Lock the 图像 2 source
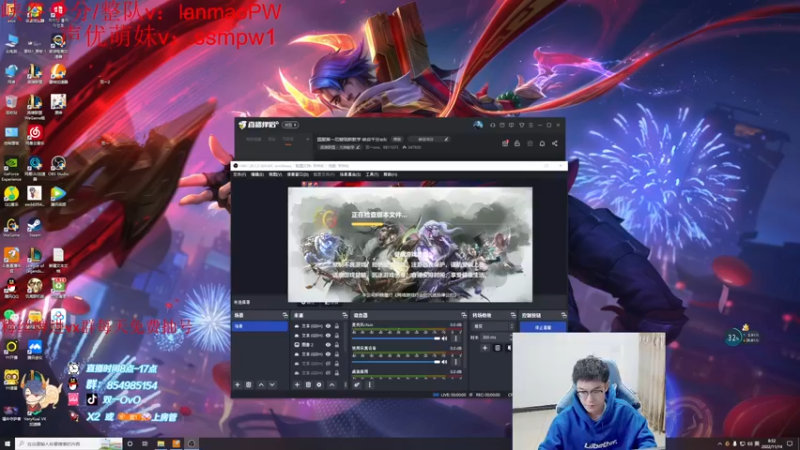The width and height of the screenshot is (800, 450). click(x=337, y=345)
